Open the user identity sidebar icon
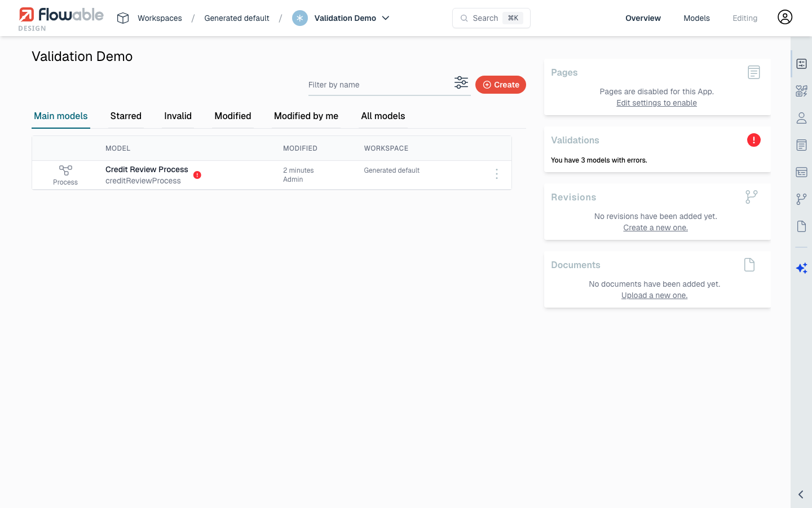 [x=801, y=118]
